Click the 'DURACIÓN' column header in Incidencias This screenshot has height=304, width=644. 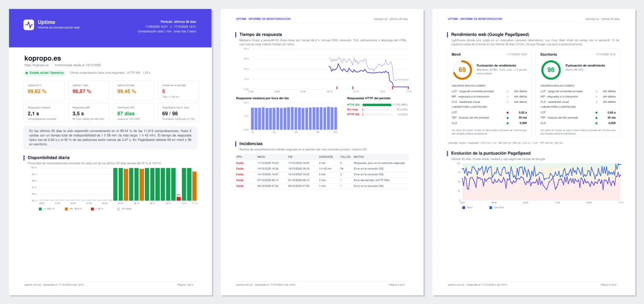pyautogui.click(x=326, y=157)
